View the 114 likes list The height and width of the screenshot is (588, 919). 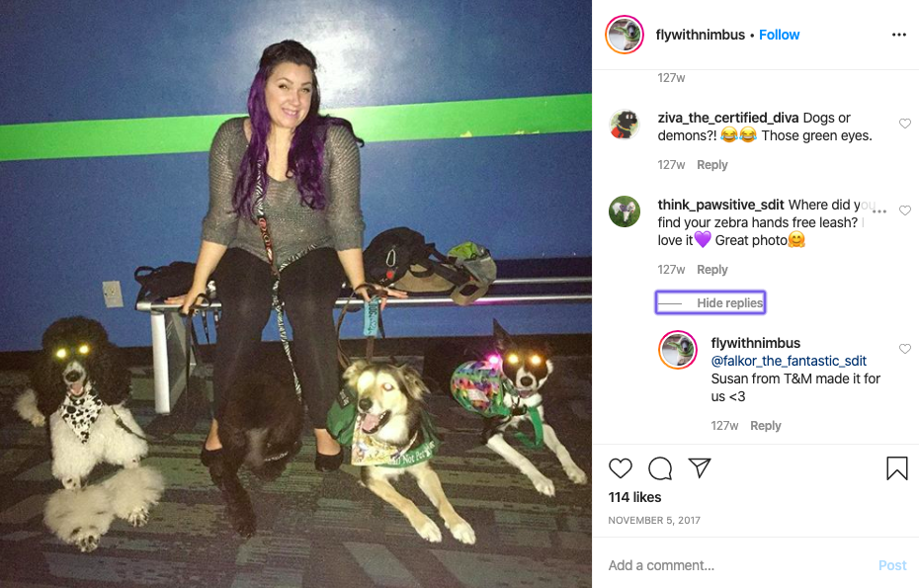(634, 497)
